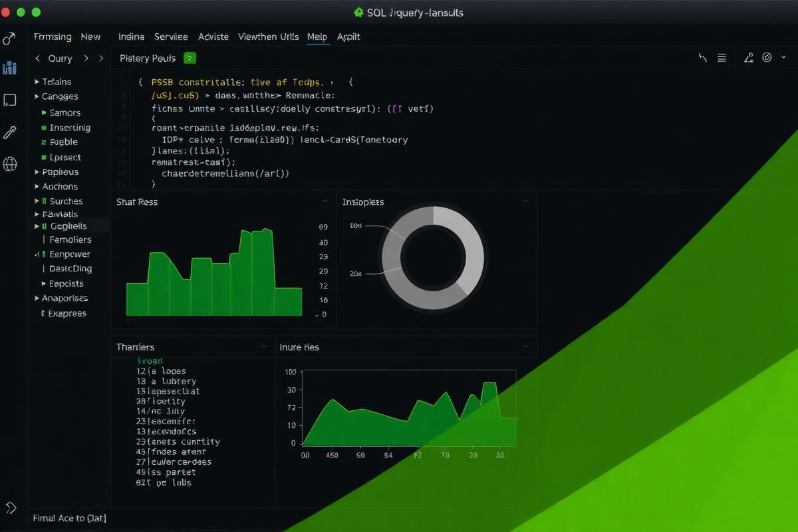Click the curved arrow icon in top-right toolbar
The width and height of the screenshot is (798, 532).
(x=703, y=58)
